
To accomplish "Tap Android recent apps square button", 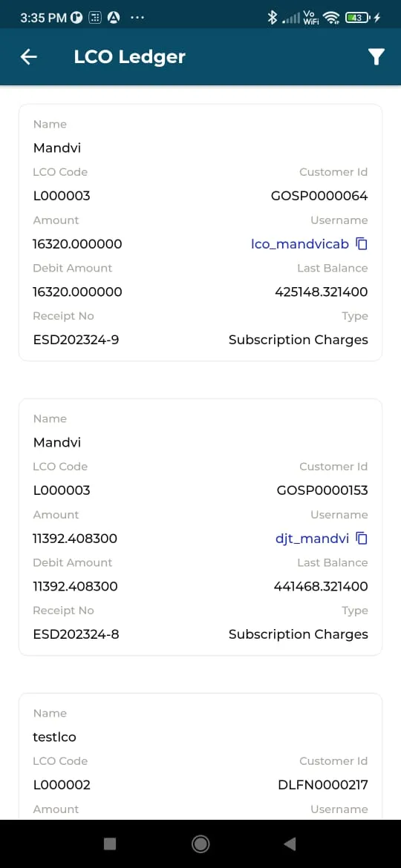I will 110,844.
